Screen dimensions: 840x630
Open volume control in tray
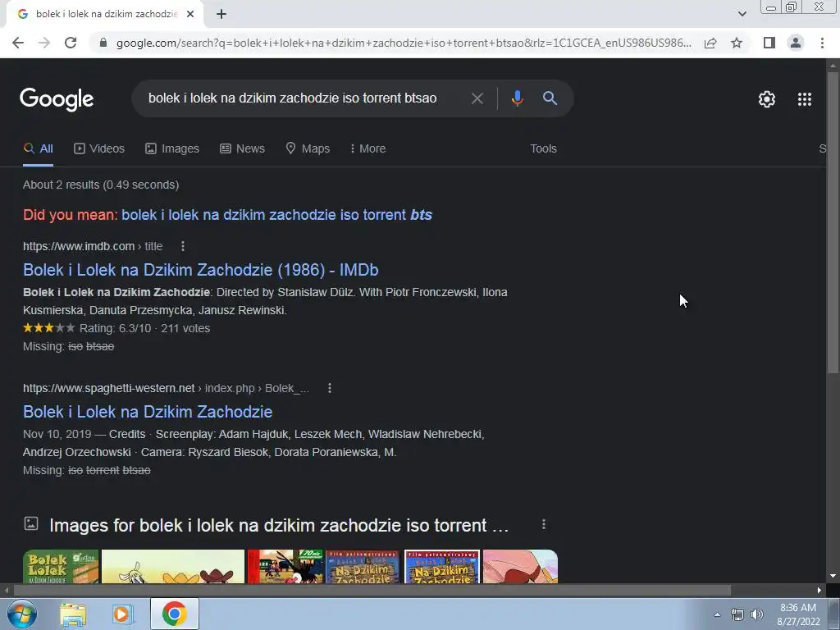coord(757,614)
